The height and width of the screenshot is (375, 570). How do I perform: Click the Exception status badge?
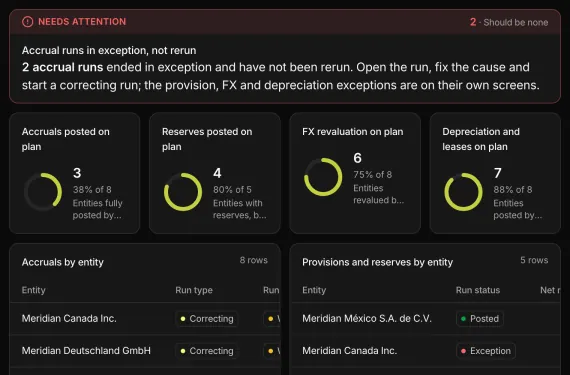click(x=486, y=351)
